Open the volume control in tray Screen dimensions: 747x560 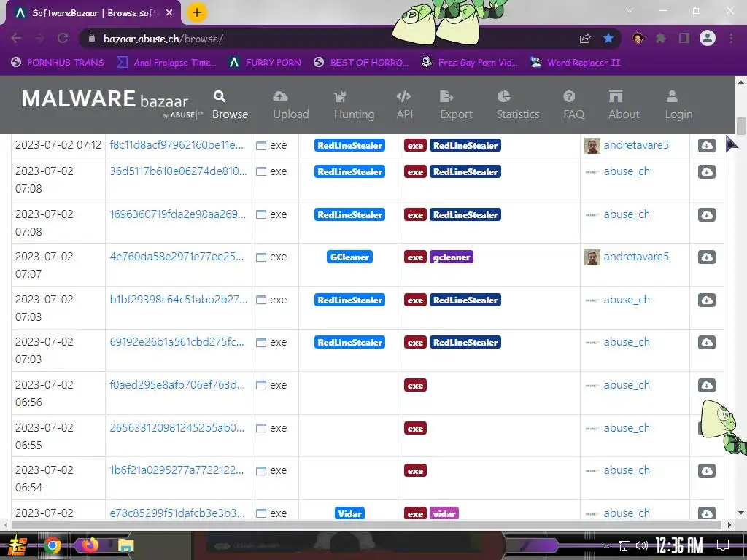642,545
